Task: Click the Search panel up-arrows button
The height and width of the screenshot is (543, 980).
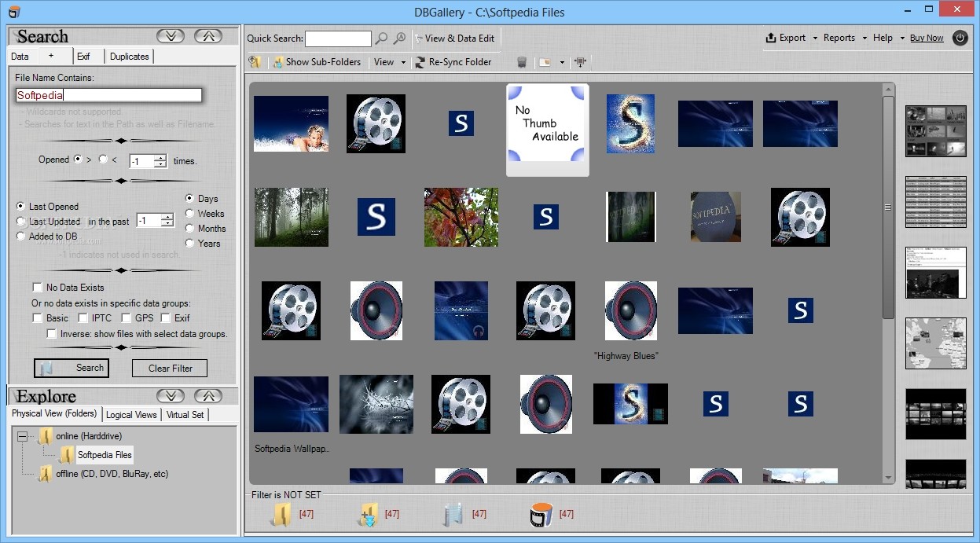Action: 207,36
